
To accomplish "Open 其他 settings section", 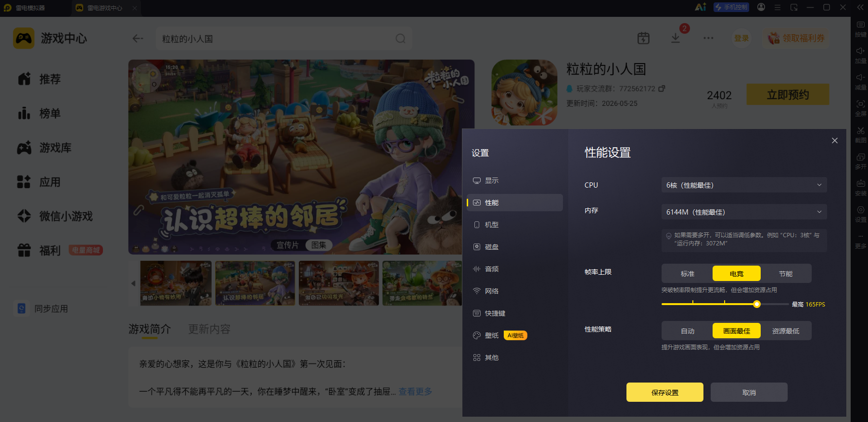I will [515, 358].
